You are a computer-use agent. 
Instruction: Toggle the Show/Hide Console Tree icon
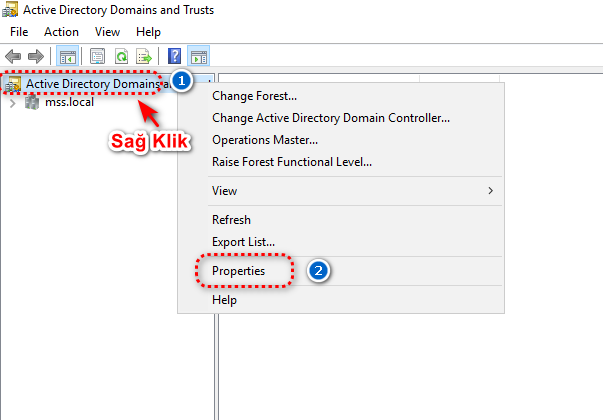68,57
